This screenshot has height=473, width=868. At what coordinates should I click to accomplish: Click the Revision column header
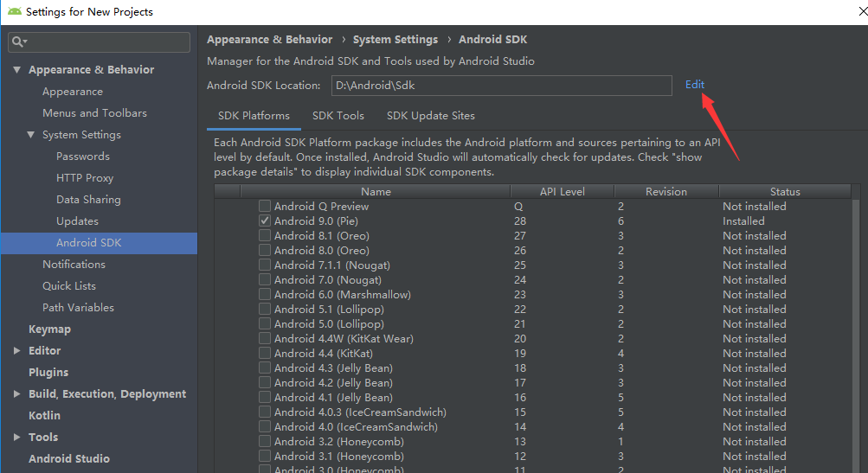pos(666,191)
